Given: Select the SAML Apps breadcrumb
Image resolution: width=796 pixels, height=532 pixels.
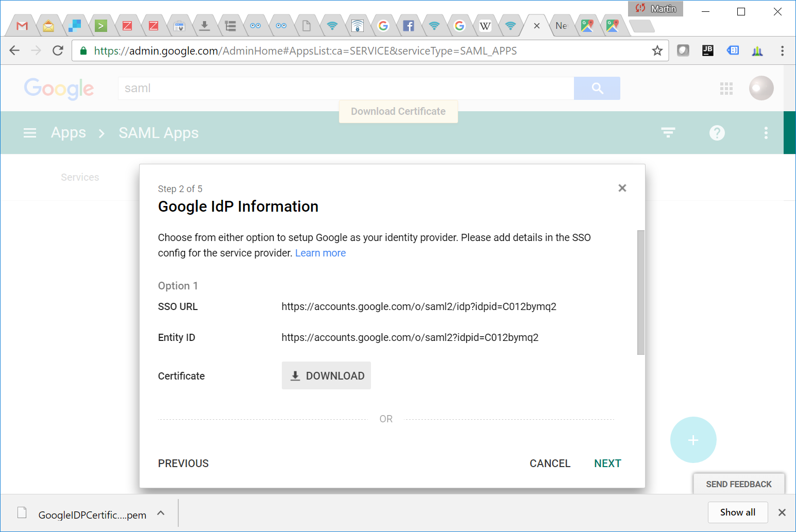Looking at the screenshot, I should point(158,133).
